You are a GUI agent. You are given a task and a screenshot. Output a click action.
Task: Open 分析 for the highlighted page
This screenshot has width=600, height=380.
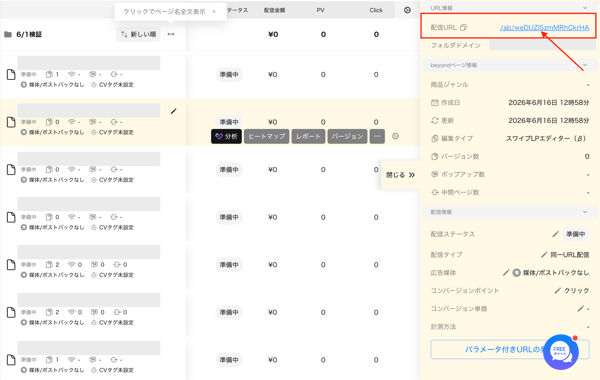click(226, 136)
